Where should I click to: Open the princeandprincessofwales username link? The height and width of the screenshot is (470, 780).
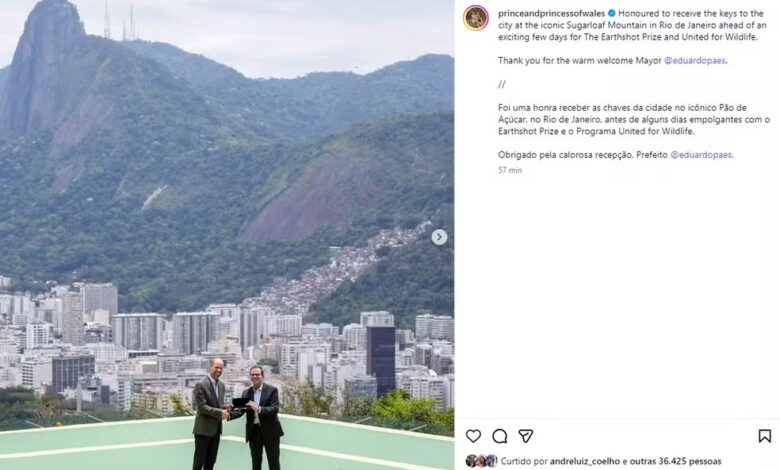[x=551, y=13]
